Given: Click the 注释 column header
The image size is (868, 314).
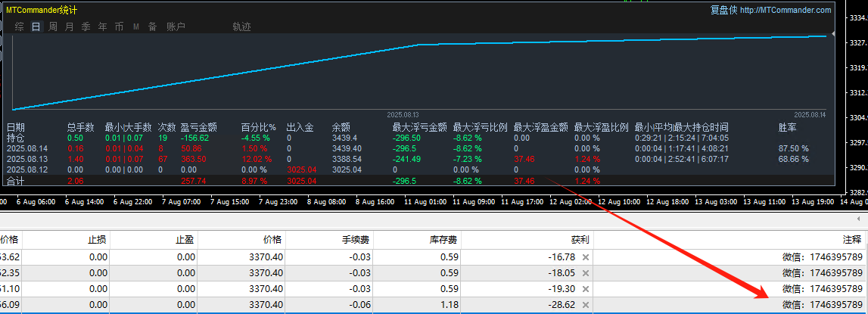Looking at the screenshot, I should (x=852, y=239).
